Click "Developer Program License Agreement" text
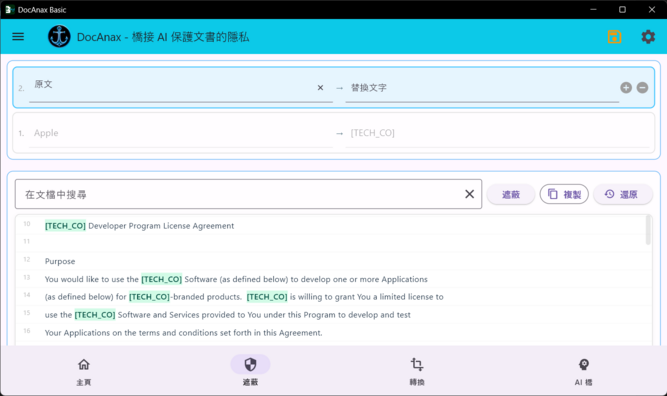Viewport: 667px width, 396px height. click(x=161, y=226)
